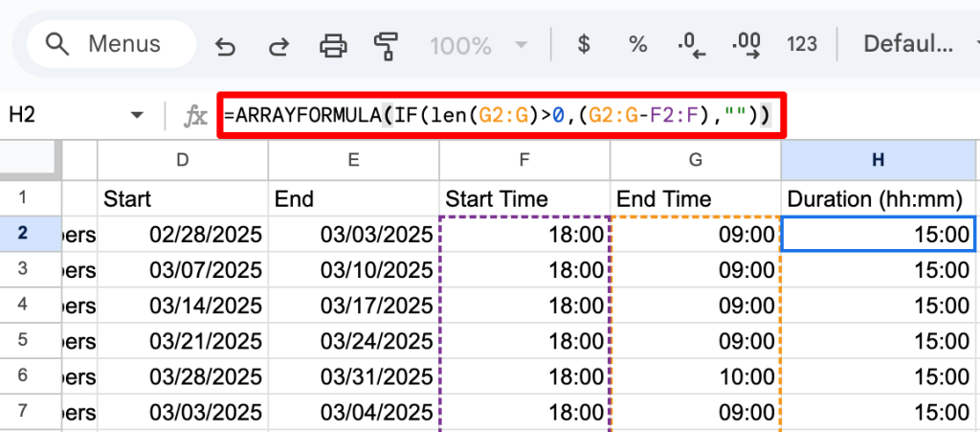The width and height of the screenshot is (980, 432).
Task: Click the fx function icon
Action: point(195,116)
